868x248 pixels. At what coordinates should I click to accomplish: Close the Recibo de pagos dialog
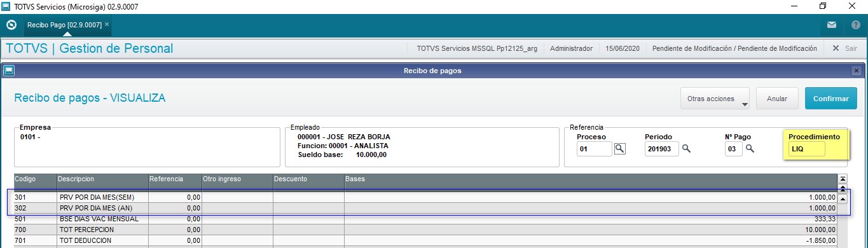click(x=856, y=71)
